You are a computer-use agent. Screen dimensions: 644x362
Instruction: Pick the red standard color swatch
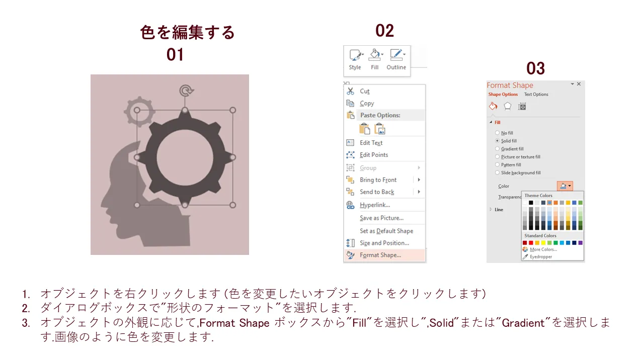click(531, 242)
